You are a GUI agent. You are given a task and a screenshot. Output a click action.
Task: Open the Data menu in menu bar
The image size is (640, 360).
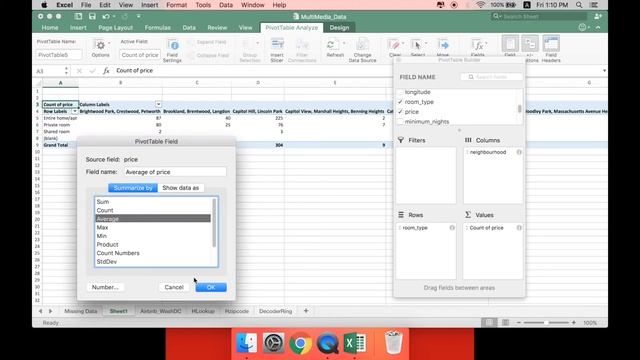(226, 5)
